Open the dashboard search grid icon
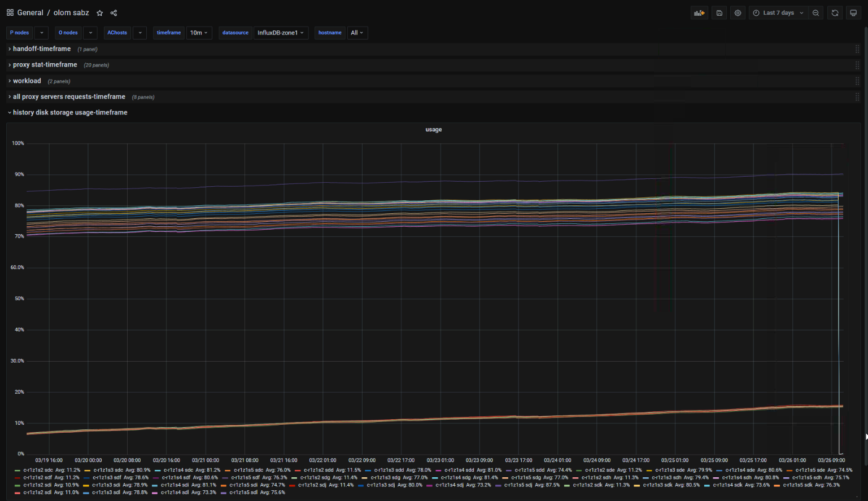Image resolution: width=868 pixels, height=501 pixels. click(x=10, y=12)
